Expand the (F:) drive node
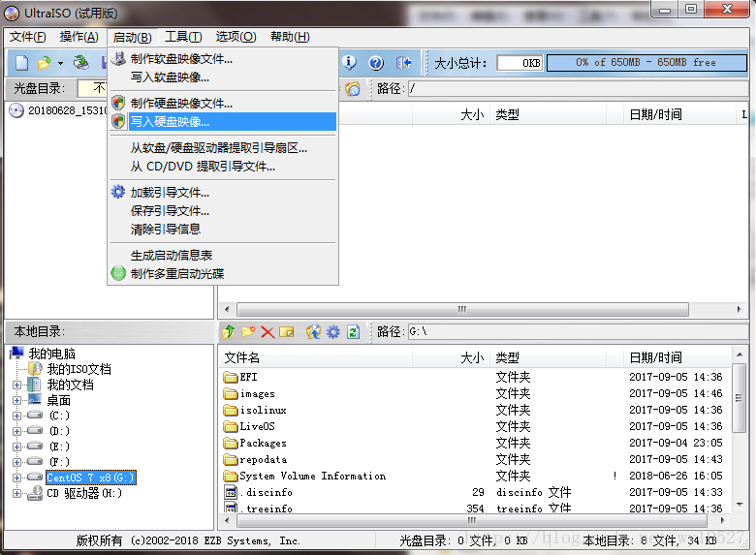The height and width of the screenshot is (555, 756). point(16,462)
